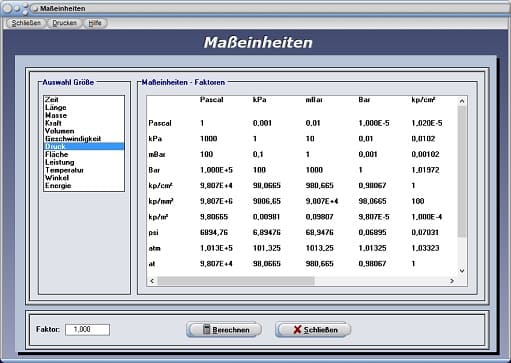Image resolution: width=511 pixels, height=363 pixels.
Task: Open the Drucken menu item
Action: [x=65, y=23]
